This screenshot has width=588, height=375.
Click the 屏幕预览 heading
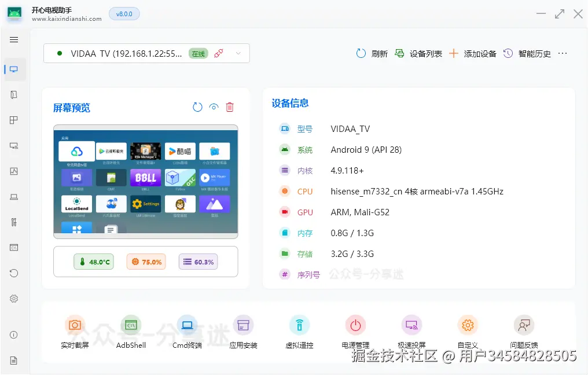pos(72,108)
